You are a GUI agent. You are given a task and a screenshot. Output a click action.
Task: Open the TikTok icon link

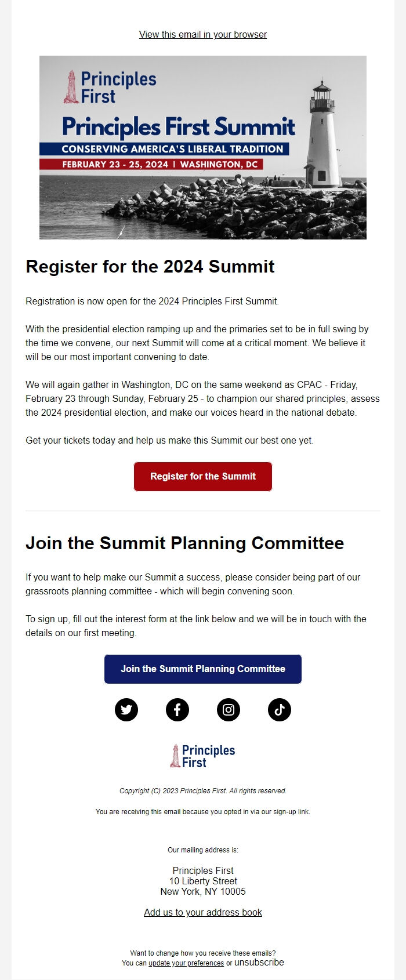pos(280,710)
